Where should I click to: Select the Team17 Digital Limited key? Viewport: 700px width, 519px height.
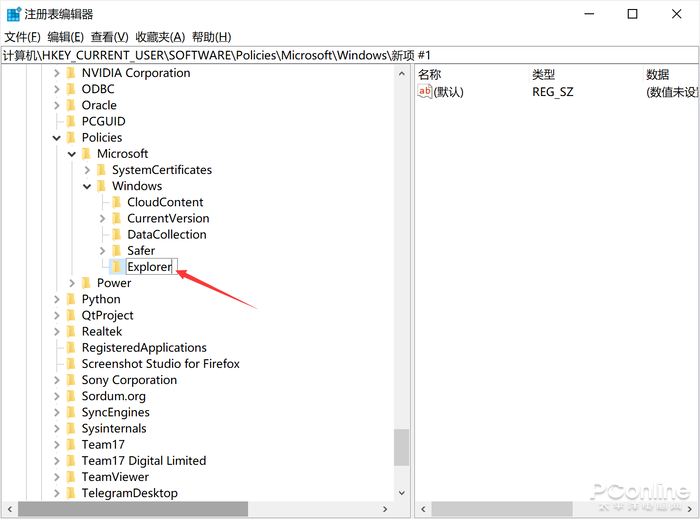[x=144, y=461]
